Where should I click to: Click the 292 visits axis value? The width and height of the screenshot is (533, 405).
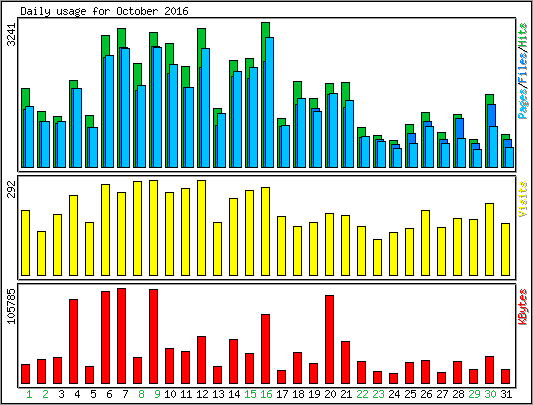pos(12,189)
